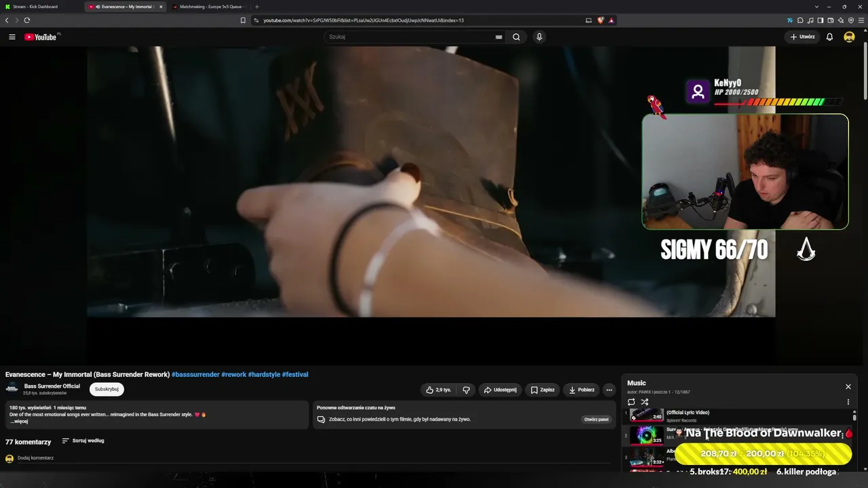This screenshot has width=868, height=488.
Task: Open Brave Rewards triangle icon
Action: [611, 20]
